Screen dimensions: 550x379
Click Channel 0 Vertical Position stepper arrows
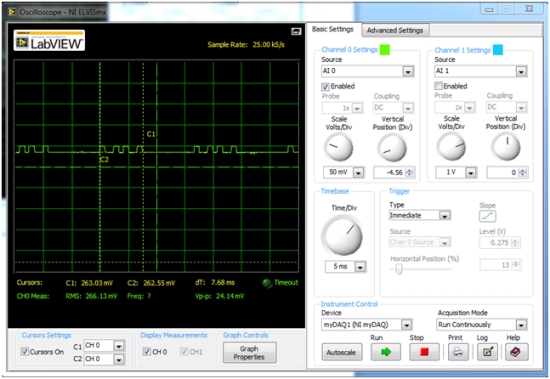[409, 173]
